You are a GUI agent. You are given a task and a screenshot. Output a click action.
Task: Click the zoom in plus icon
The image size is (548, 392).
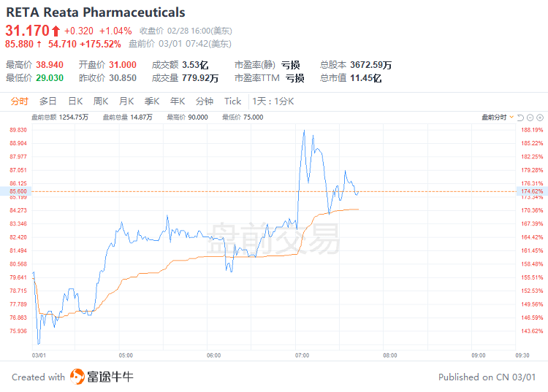click(x=540, y=118)
